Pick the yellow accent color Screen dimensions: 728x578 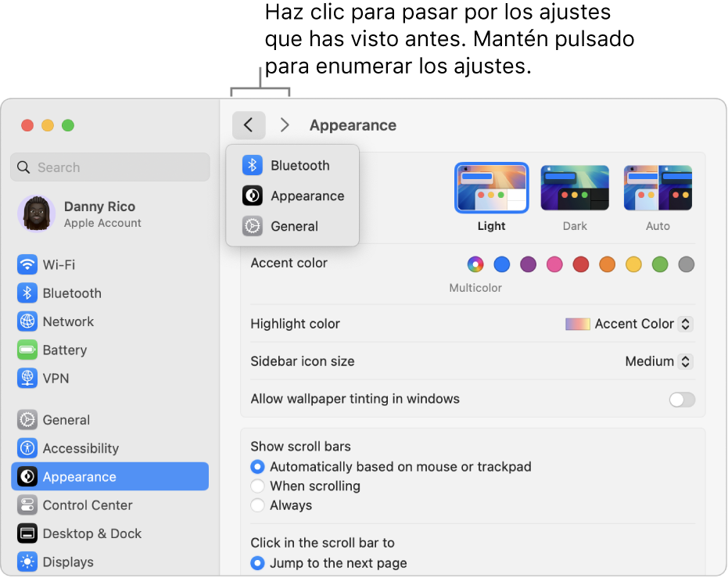click(x=633, y=264)
